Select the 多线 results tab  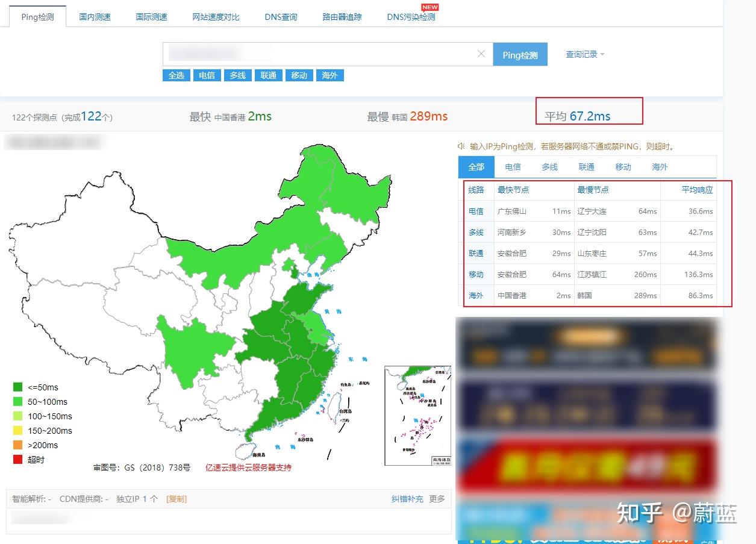549,167
